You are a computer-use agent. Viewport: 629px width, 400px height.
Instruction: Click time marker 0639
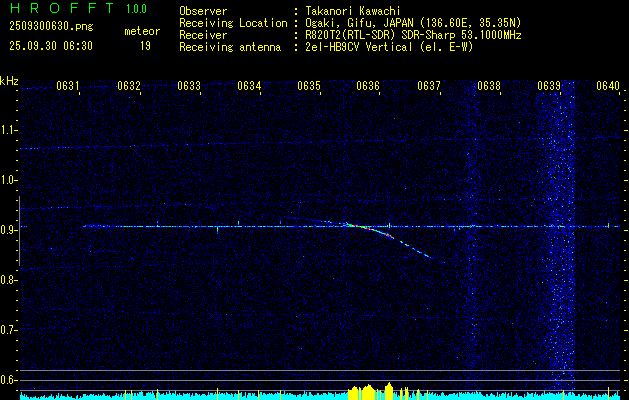point(548,86)
